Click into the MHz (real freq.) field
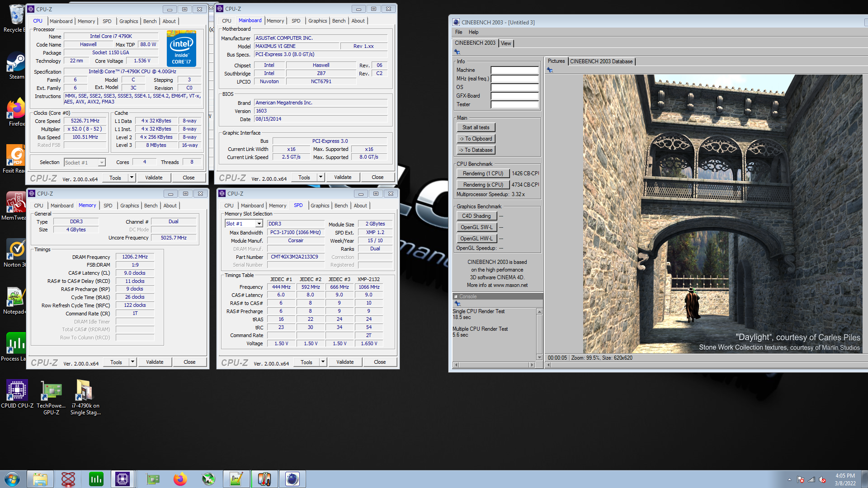The width and height of the screenshot is (868, 488). click(x=514, y=79)
